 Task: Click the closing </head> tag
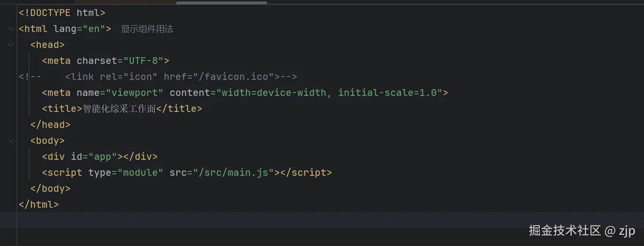pyautogui.click(x=50, y=125)
